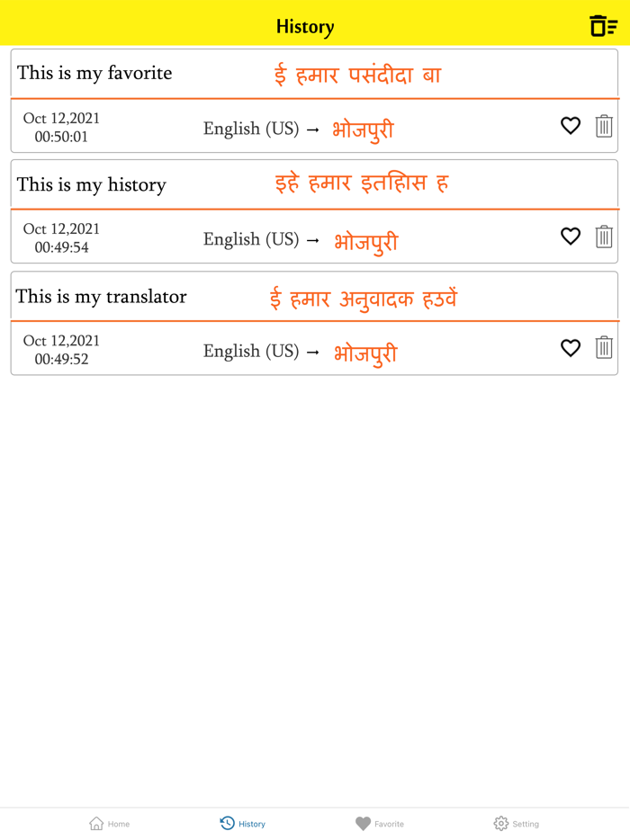
Task: Favorite the 'This is my favorite' translation
Action: pos(571,126)
